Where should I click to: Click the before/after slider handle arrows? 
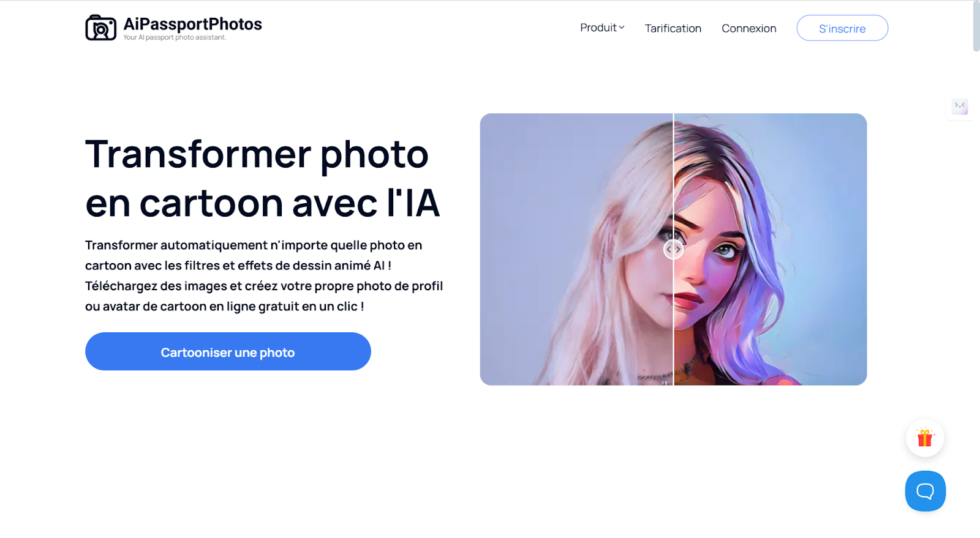pyautogui.click(x=673, y=249)
